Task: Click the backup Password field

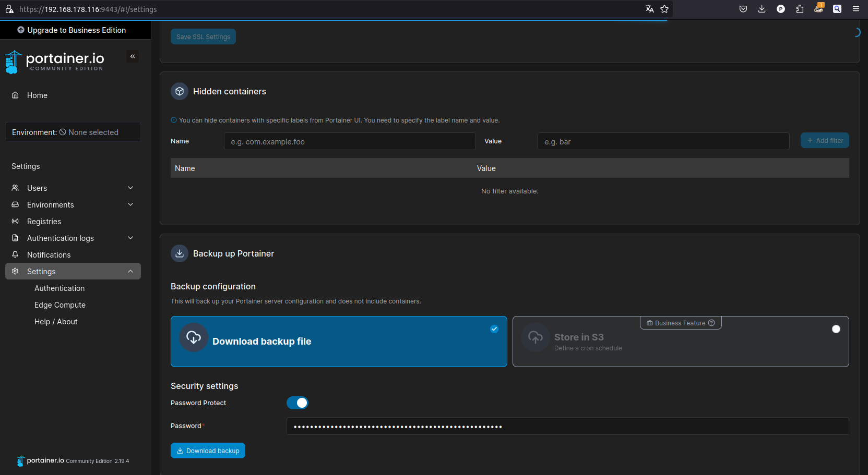Action: (x=567, y=426)
